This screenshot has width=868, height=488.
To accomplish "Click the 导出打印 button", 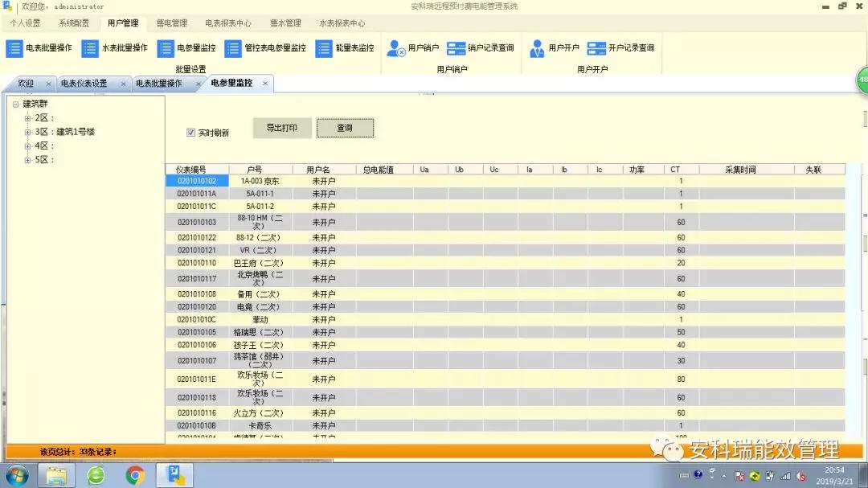I will point(281,128).
